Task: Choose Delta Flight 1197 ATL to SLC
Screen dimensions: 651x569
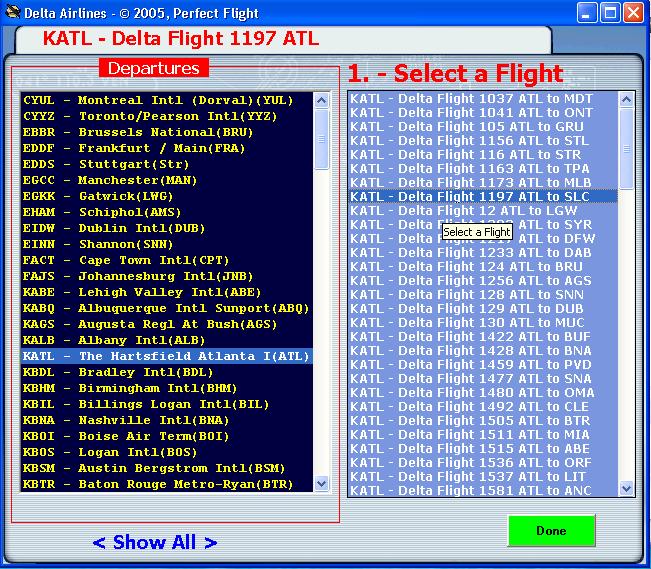Action: (x=483, y=196)
